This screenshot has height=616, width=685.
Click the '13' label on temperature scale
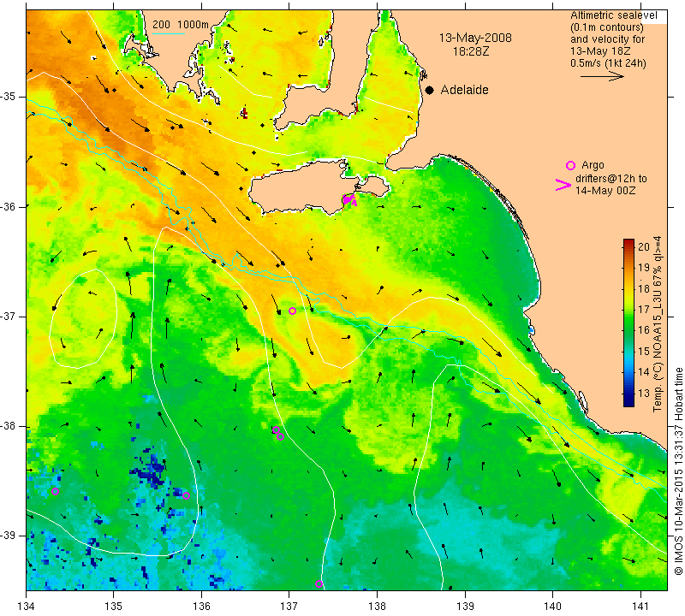point(644,393)
